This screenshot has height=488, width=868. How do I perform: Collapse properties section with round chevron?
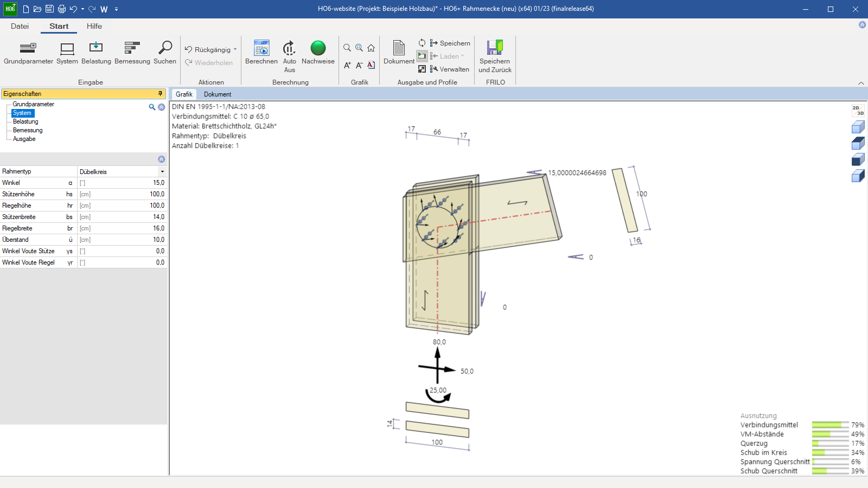coord(161,159)
